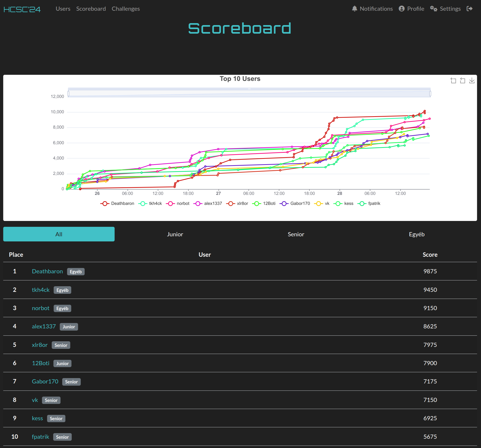Toggle alex1337 series in chart legend

(208, 203)
